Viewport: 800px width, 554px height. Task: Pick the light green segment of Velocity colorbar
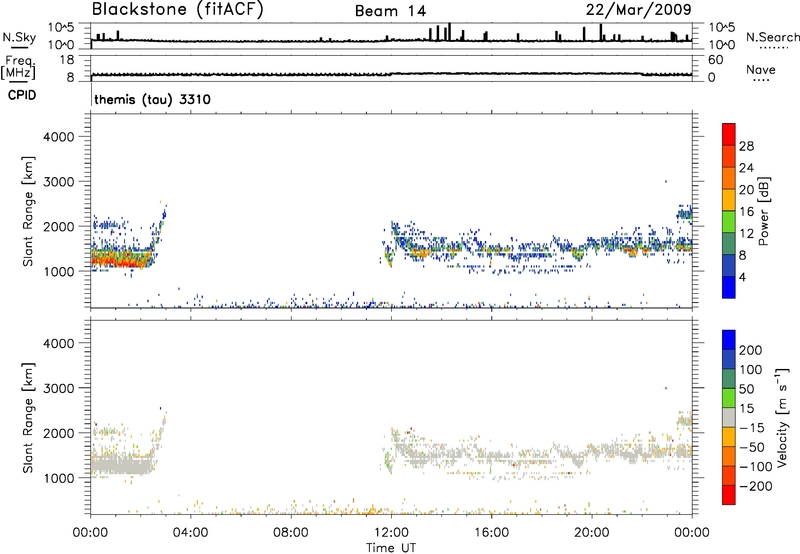pos(729,398)
